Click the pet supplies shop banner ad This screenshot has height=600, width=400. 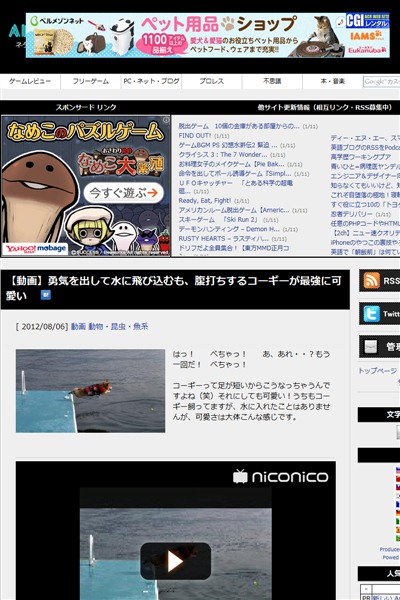tap(208, 36)
